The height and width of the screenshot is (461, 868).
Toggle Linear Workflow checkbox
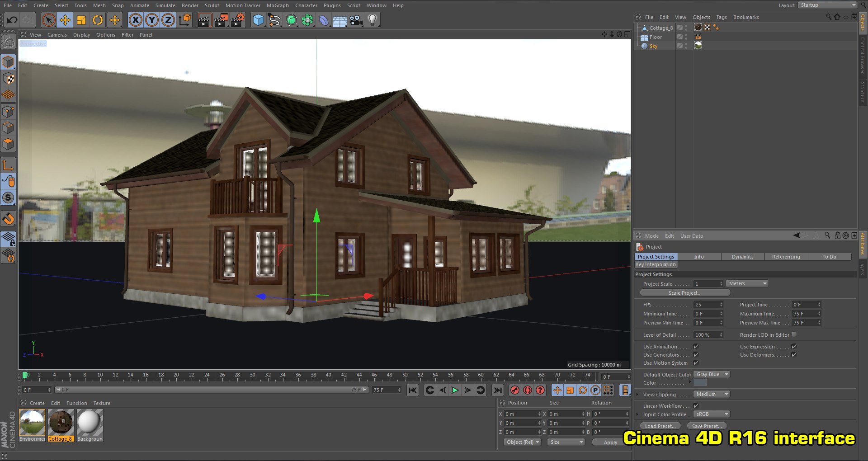[x=696, y=405]
